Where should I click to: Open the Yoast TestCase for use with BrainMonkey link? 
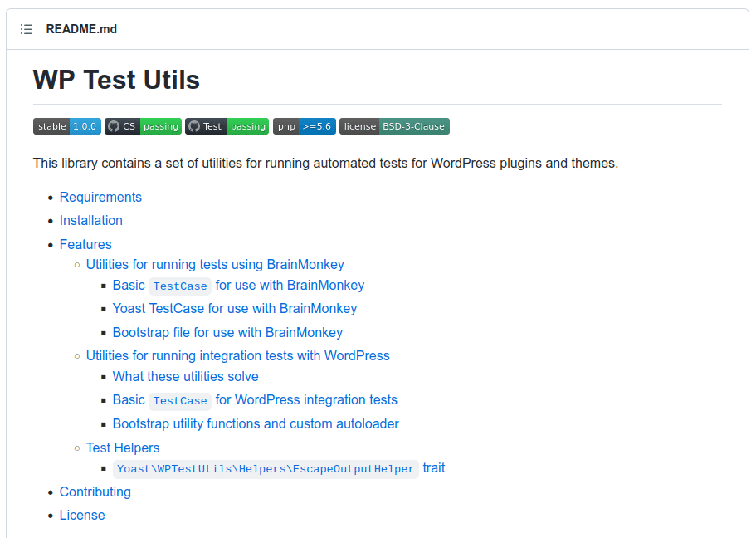tap(234, 308)
